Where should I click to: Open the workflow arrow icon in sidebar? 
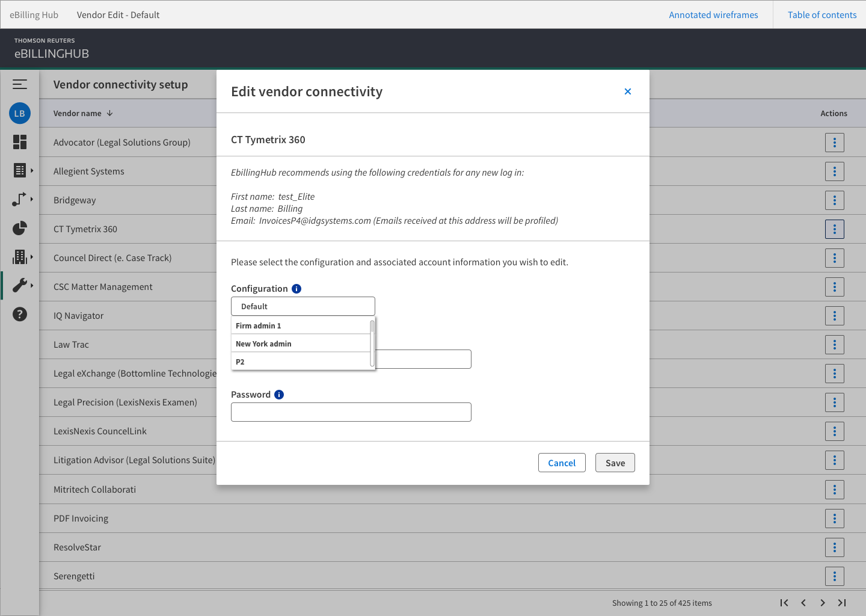click(19, 200)
